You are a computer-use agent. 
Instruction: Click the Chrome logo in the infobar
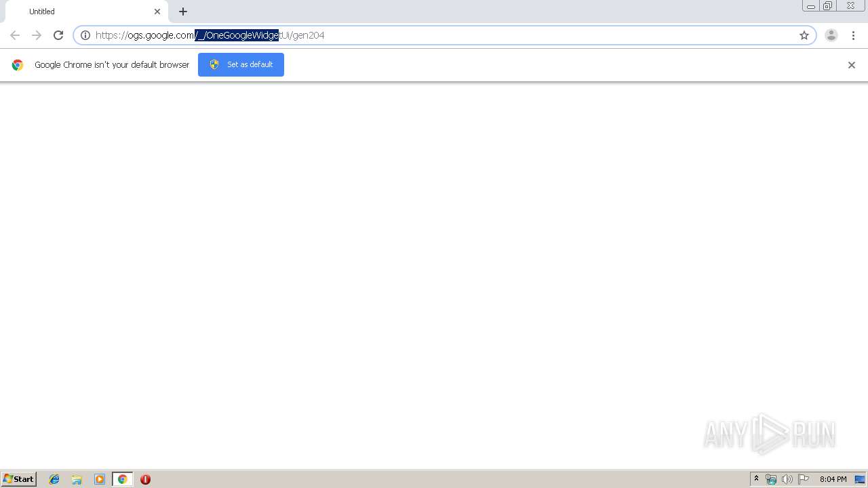18,65
